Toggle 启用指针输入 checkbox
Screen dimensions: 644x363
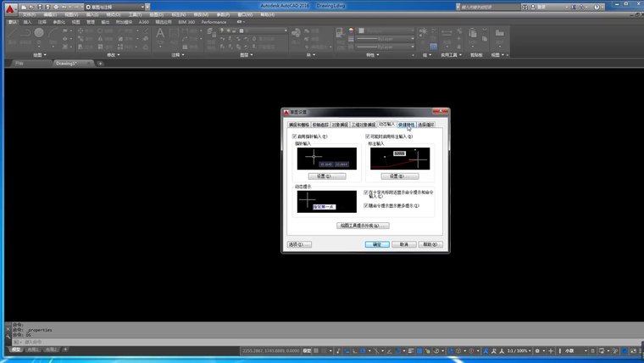(x=295, y=137)
